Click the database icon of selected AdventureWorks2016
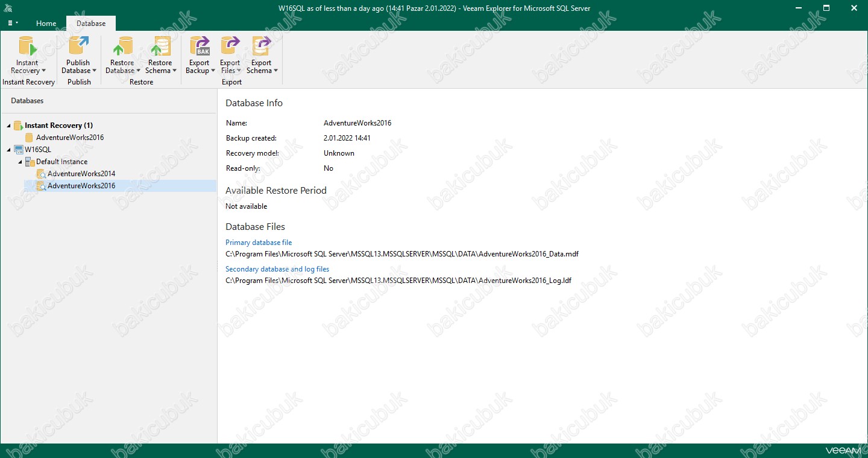The height and width of the screenshot is (458, 868). (41, 186)
